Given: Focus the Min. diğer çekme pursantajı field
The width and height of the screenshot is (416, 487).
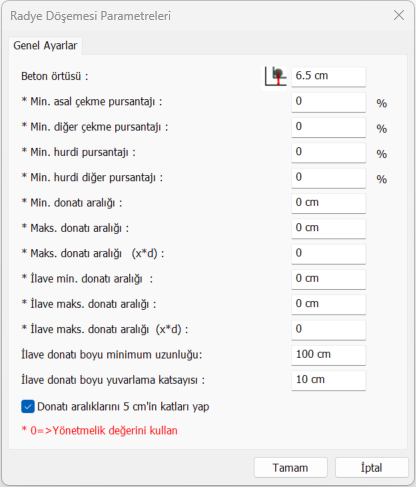Looking at the screenshot, I should tap(329, 127).
